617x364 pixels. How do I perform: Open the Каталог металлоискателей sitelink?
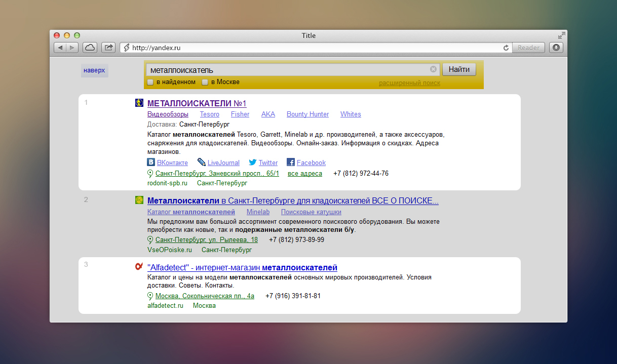191,212
